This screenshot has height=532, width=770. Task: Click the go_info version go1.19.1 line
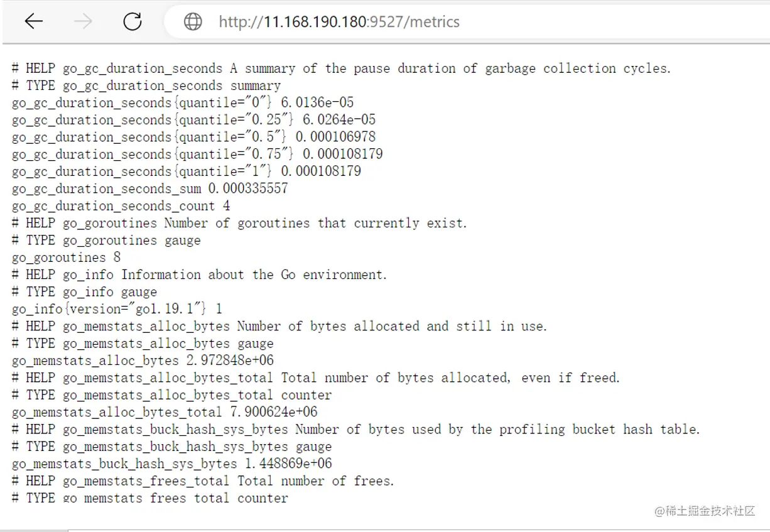(117, 309)
